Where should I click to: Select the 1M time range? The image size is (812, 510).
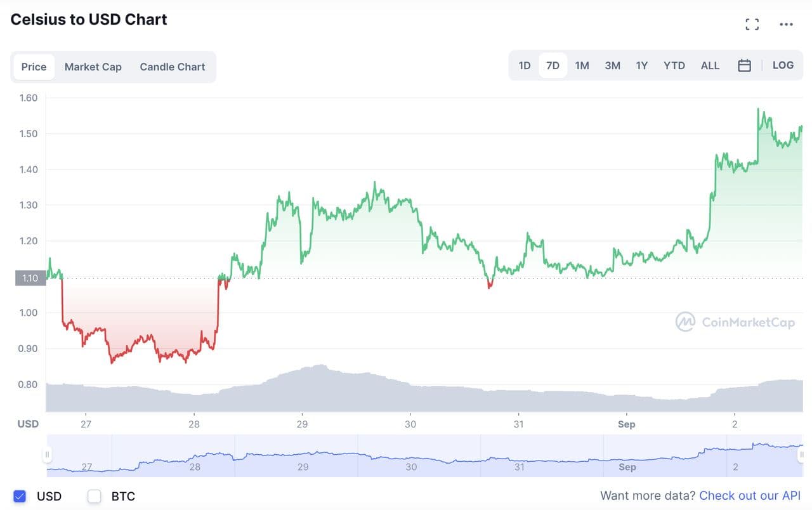click(x=582, y=65)
